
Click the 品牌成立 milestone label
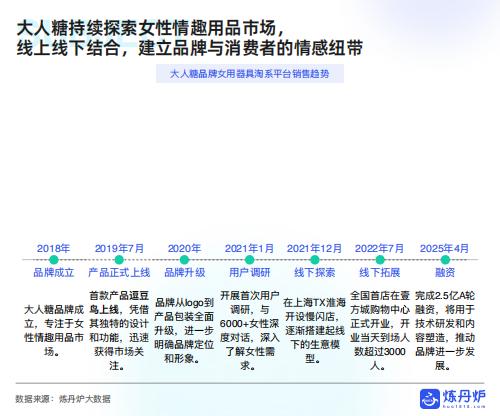click(x=54, y=272)
